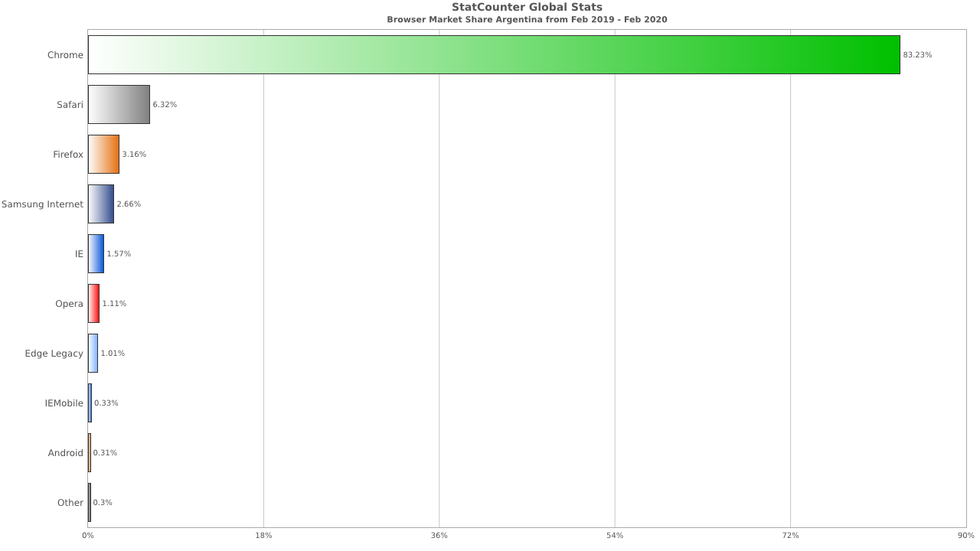Click the Samsung Internet axis label
Viewport: 980px width, 551px height.
(42, 204)
